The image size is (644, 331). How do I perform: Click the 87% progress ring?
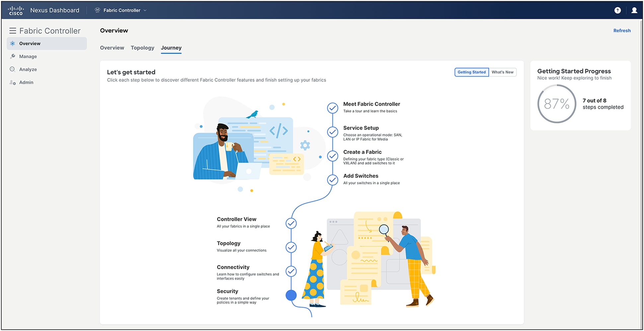[557, 104]
